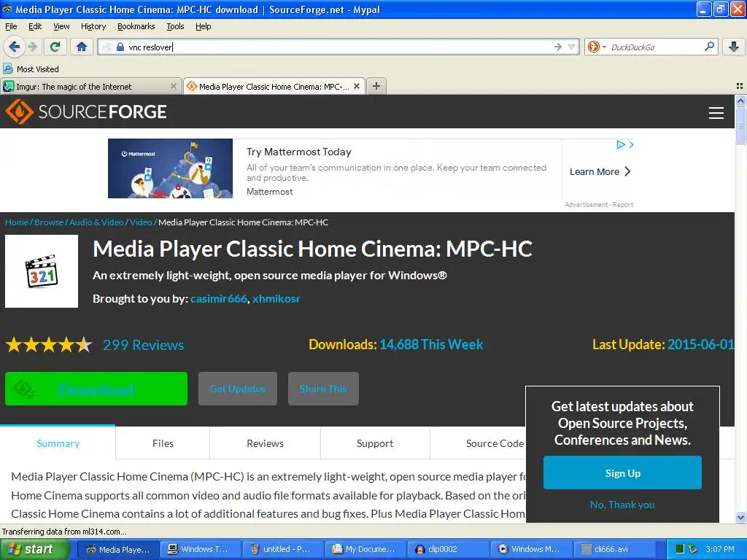Close the Imgur tab
The height and width of the screenshot is (560, 747).
click(x=174, y=86)
